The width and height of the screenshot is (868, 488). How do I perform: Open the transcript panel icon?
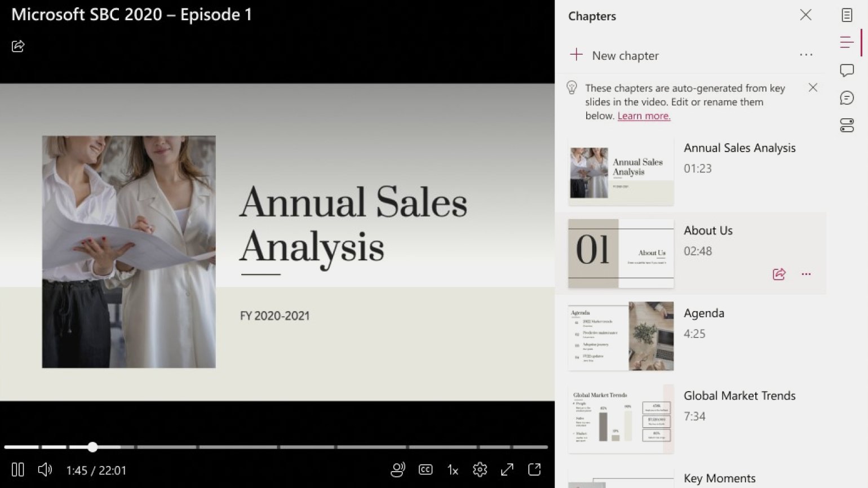(847, 15)
